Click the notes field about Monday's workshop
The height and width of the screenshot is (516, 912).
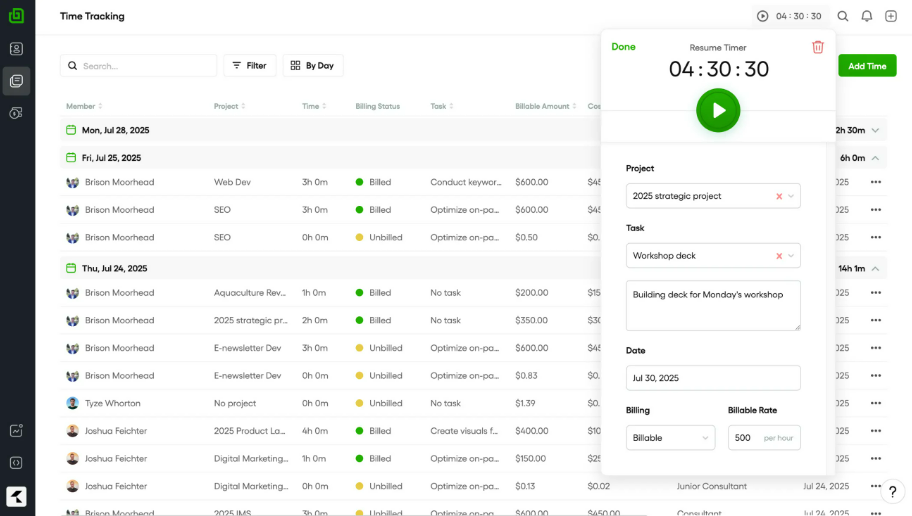[x=713, y=306]
